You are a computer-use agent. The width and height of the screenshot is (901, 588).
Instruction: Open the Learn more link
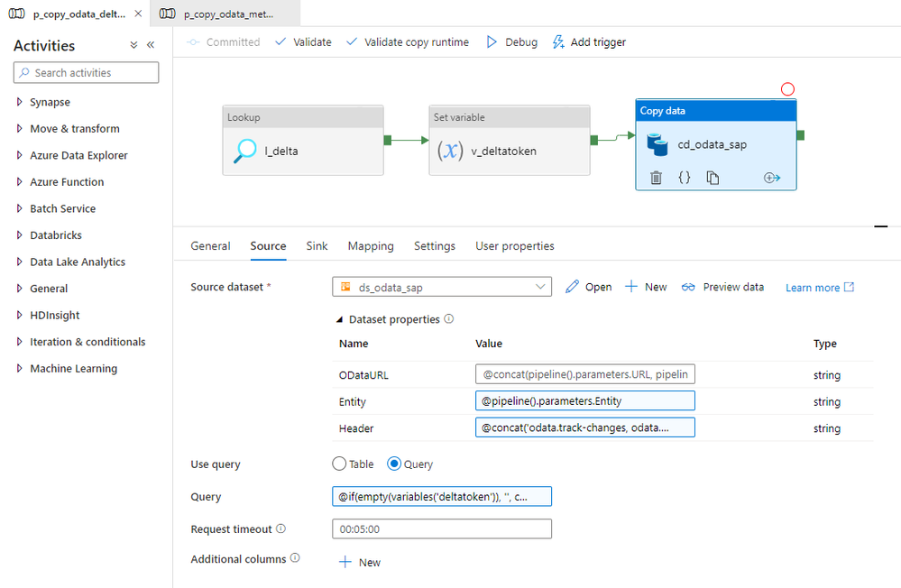pos(820,288)
